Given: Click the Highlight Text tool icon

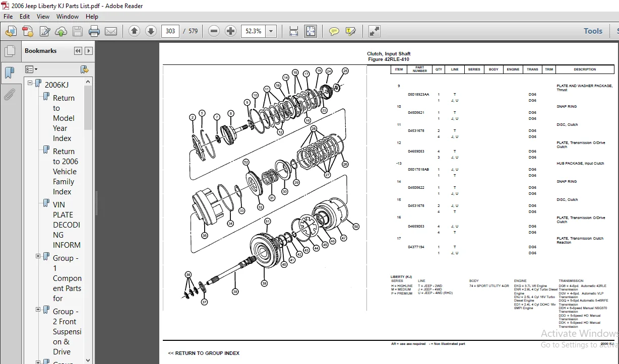Looking at the screenshot, I should (x=351, y=31).
